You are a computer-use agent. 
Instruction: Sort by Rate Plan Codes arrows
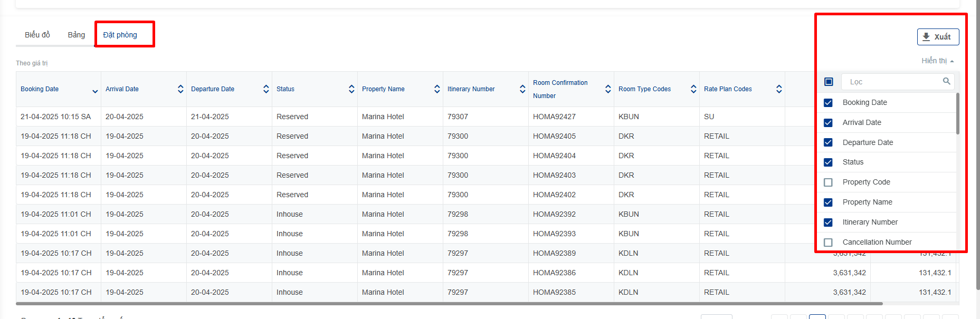[779, 89]
